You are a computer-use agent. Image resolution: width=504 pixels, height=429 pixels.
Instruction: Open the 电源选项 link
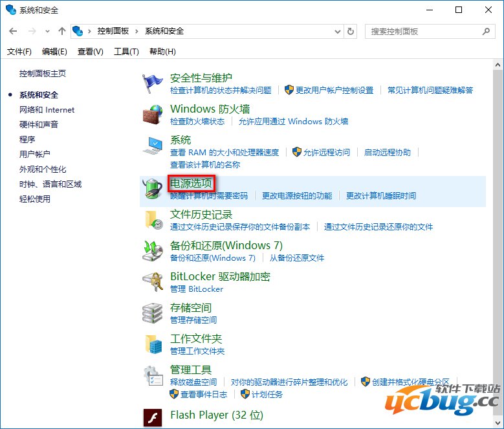pyautogui.click(x=191, y=184)
